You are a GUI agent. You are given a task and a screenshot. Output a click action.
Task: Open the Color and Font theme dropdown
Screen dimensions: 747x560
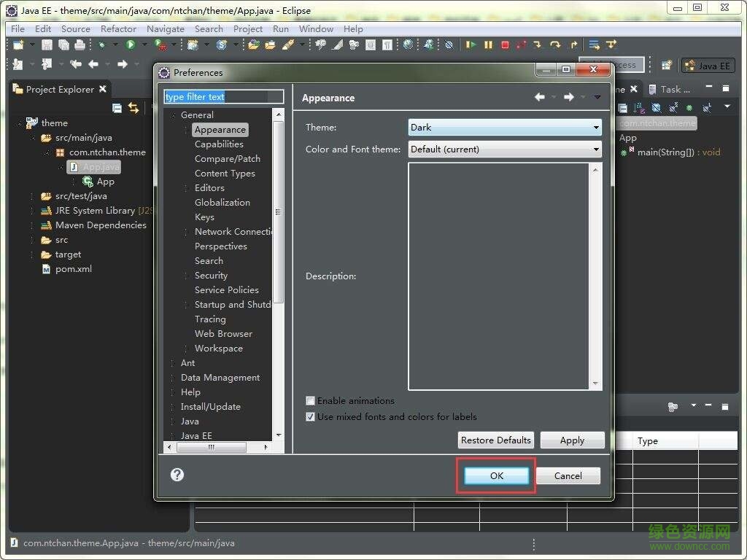[x=505, y=149]
